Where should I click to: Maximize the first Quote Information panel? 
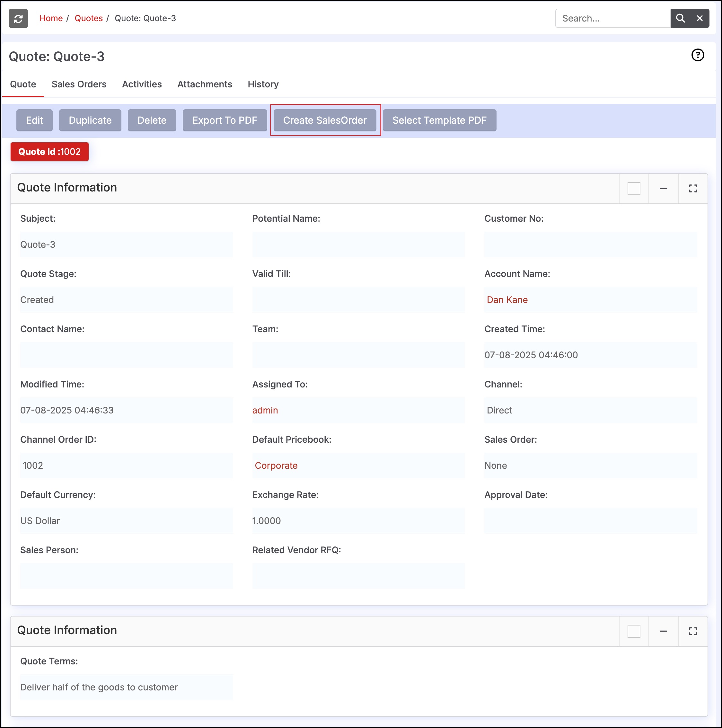(693, 188)
